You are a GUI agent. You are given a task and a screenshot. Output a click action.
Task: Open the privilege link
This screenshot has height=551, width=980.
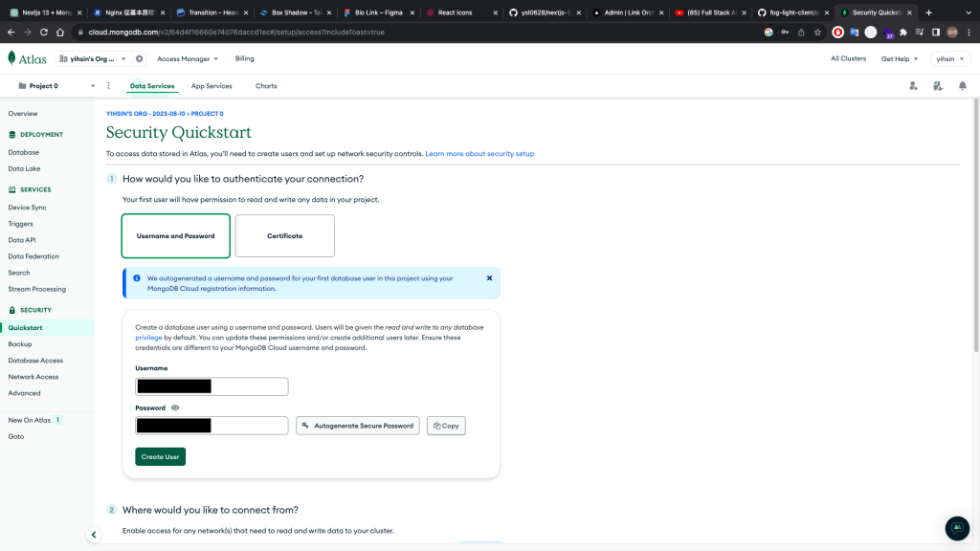pyautogui.click(x=148, y=338)
